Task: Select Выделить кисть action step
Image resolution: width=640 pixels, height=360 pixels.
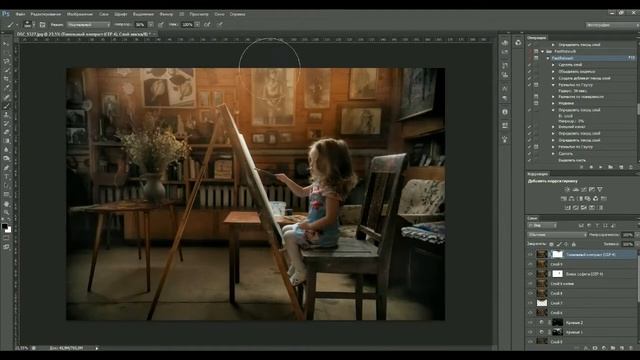Action: [572, 160]
